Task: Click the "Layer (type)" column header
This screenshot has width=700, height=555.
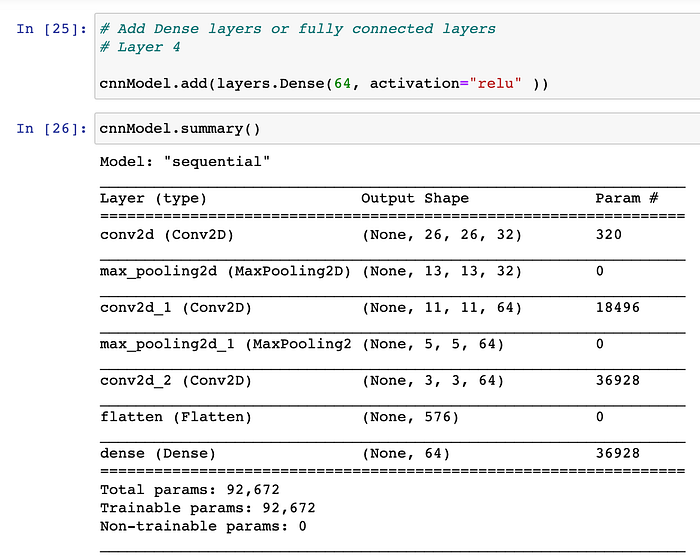Action: point(153,198)
